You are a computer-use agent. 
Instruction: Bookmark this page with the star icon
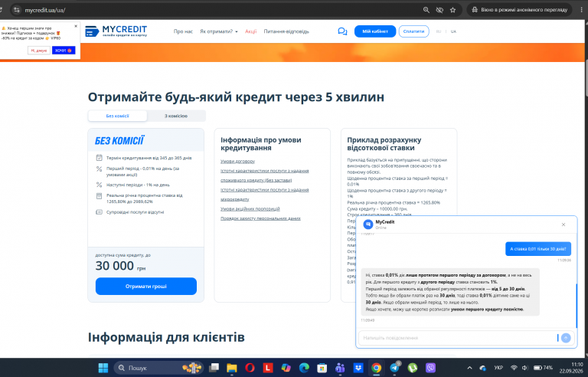[x=452, y=10]
